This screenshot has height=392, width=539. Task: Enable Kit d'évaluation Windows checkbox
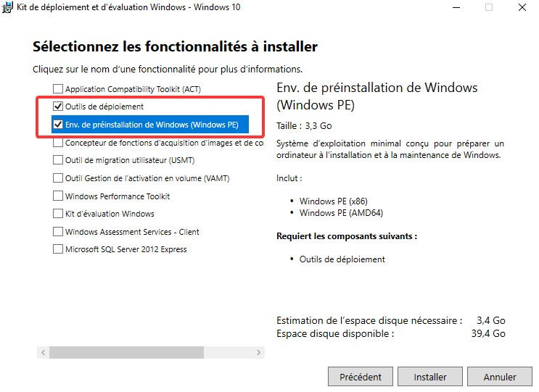58,214
